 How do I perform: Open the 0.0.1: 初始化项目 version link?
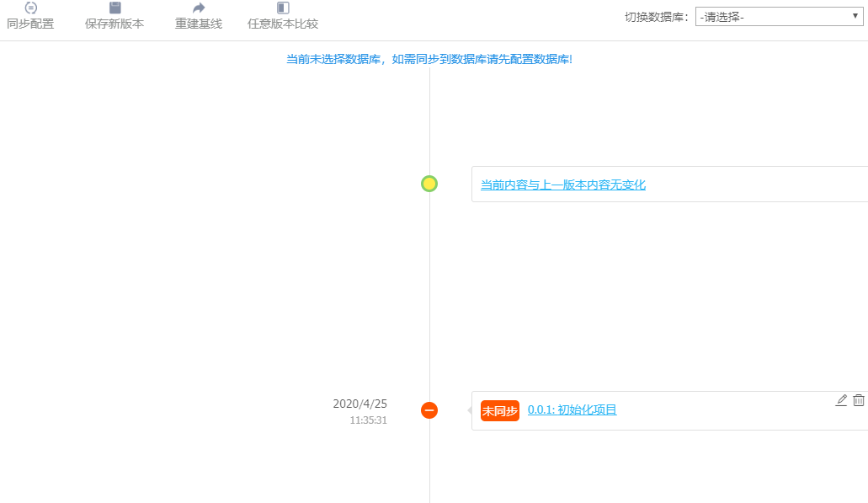(x=572, y=410)
